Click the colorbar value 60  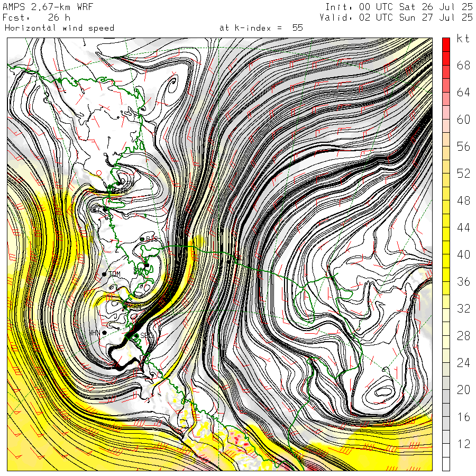pos(463,120)
